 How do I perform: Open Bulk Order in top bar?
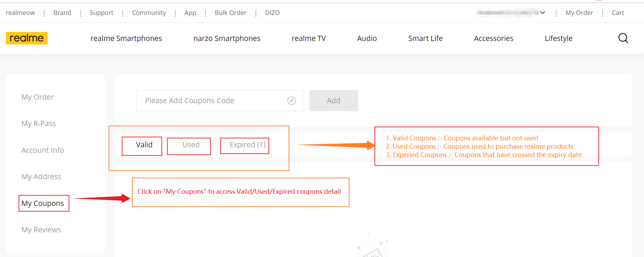coord(230,13)
